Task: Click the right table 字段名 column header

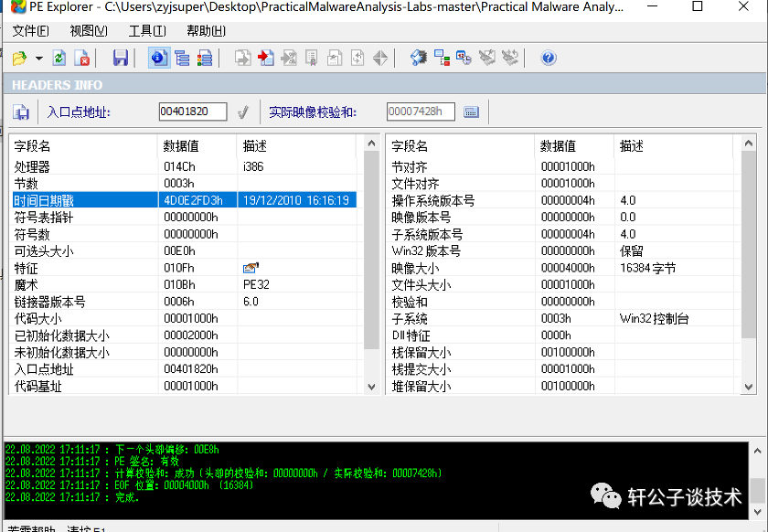Action: 461,146
